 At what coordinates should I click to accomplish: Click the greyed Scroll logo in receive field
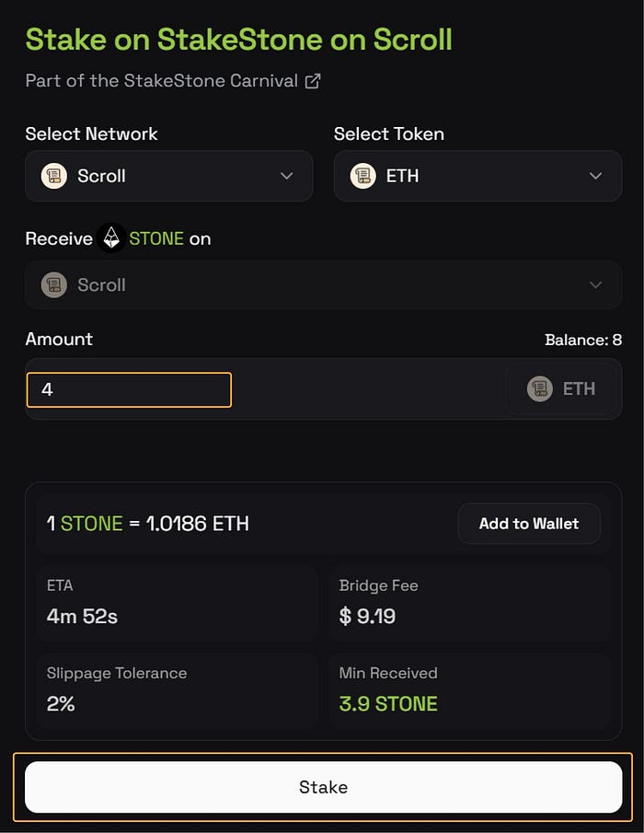54,285
